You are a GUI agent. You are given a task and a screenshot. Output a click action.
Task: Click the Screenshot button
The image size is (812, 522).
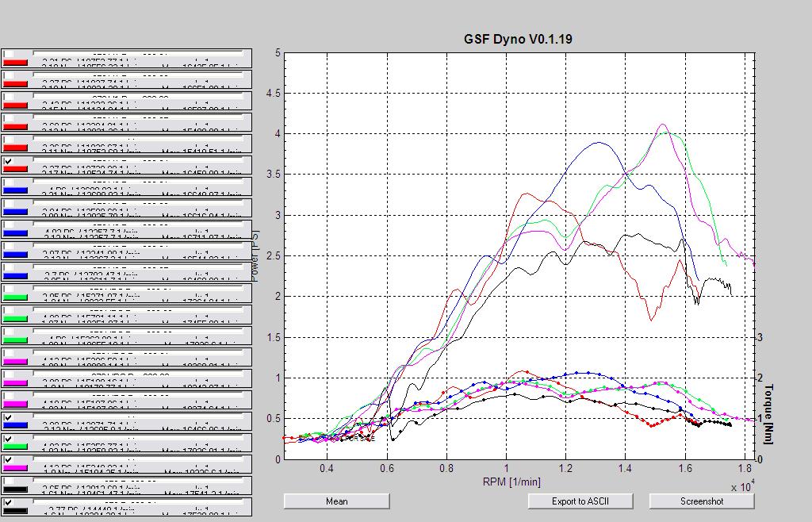pyautogui.click(x=702, y=501)
